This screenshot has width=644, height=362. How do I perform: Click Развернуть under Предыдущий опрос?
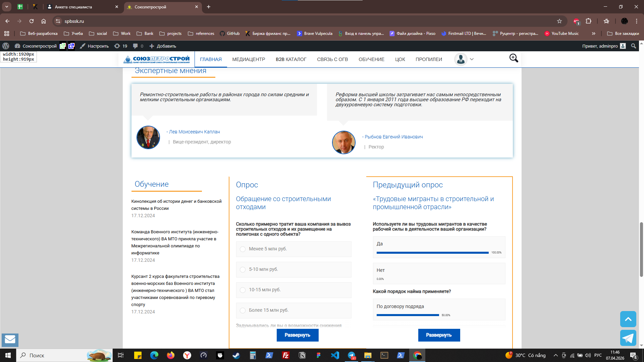[439, 335]
